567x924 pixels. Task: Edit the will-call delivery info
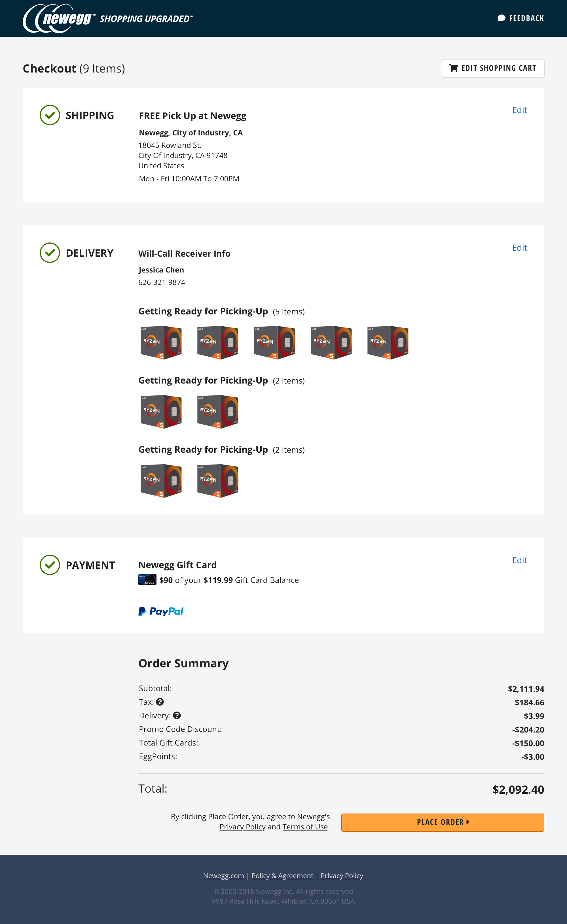tap(519, 248)
